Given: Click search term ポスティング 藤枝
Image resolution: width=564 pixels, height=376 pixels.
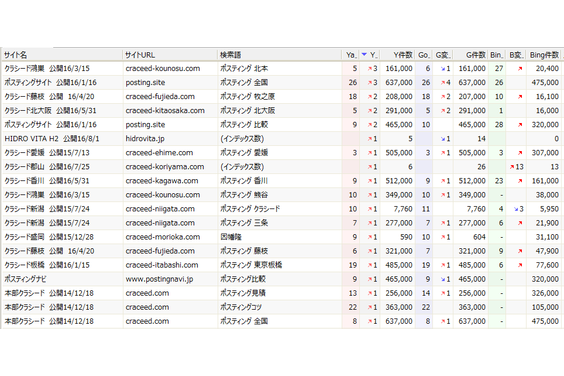Looking at the screenshot, I should tap(244, 251).
